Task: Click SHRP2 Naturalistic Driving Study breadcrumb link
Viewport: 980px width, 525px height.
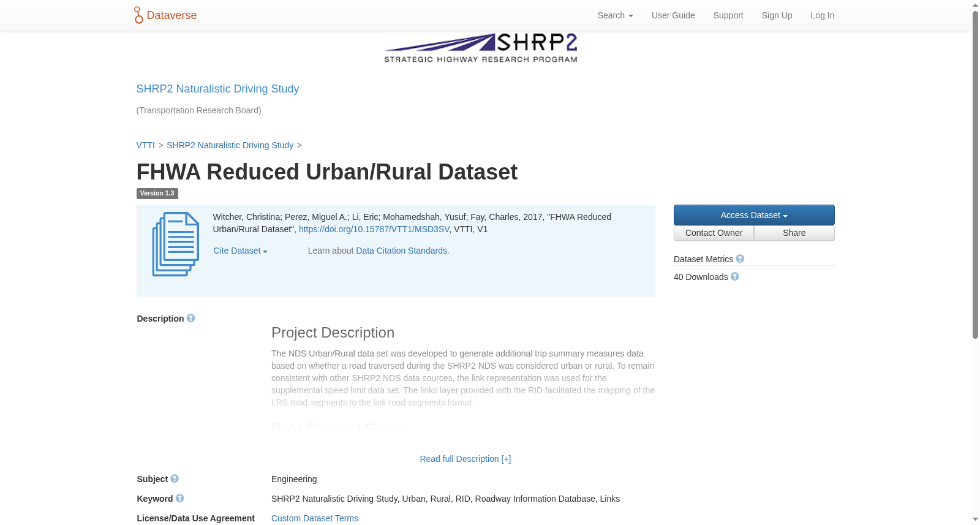Action: 230,145
